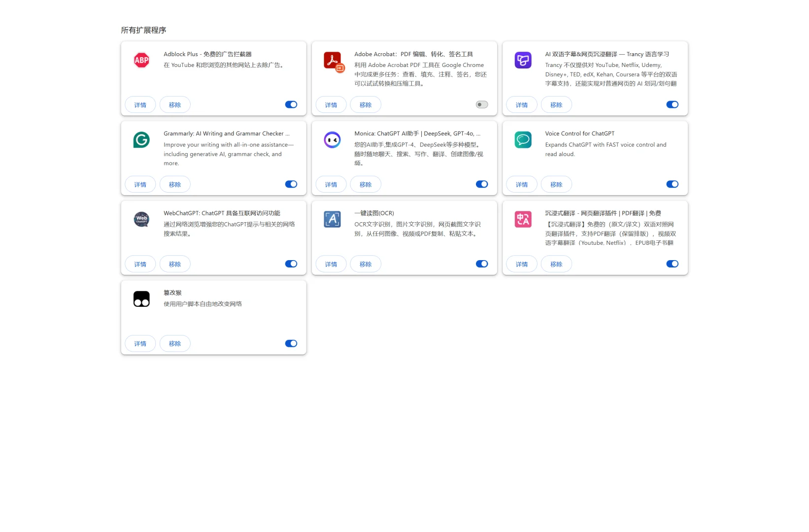Open 详情 for 一键读图(OCR)
The image size is (809, 532).
[331, 265]
